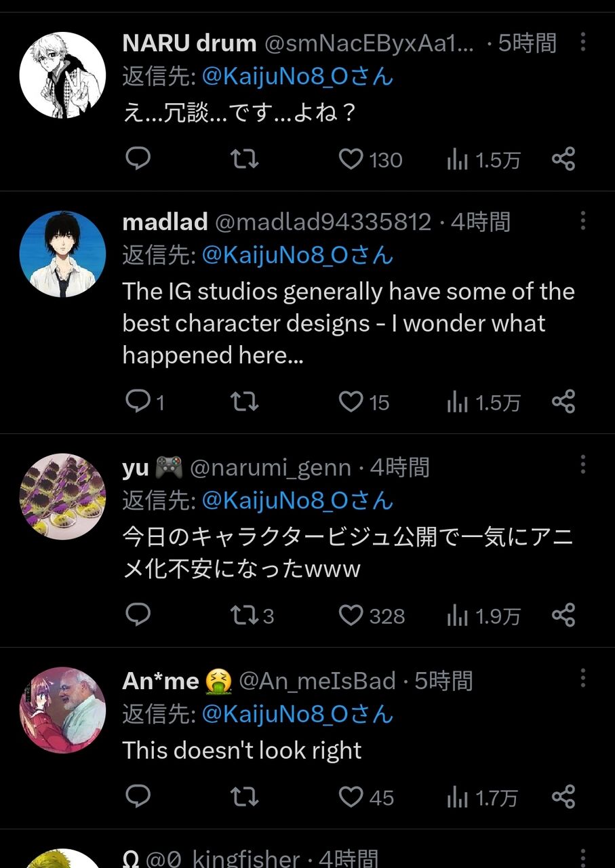Image resolution: width=615 pixels, height=868 pixels.
Task: Open madlad's profile picture
Action: [x=62, y=254]
